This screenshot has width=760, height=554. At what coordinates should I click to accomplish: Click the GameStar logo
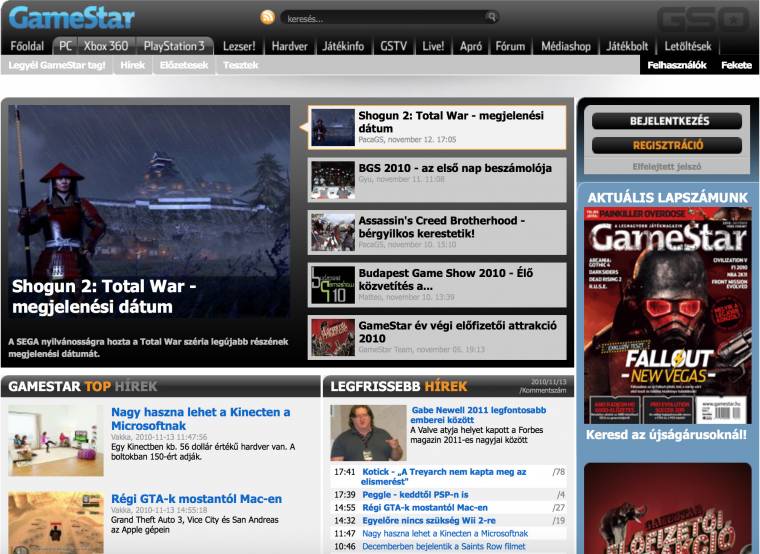pos(72,18)
